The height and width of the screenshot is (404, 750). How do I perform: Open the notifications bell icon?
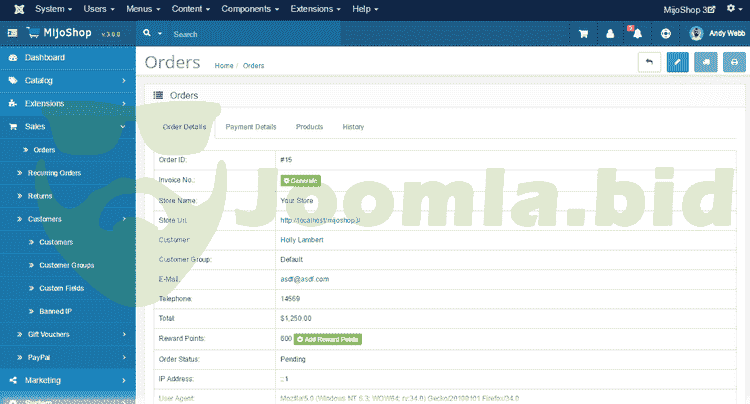(637, 33)
